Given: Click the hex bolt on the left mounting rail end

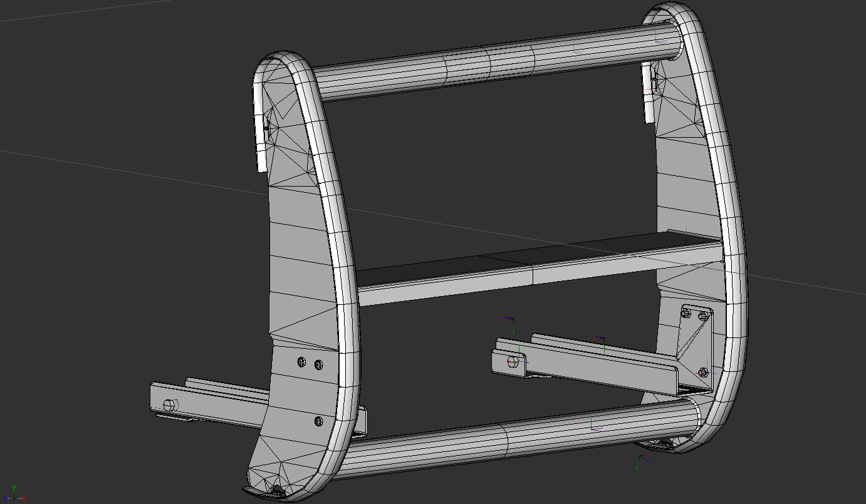Looking at the screenshot, I should click(168, 404).
